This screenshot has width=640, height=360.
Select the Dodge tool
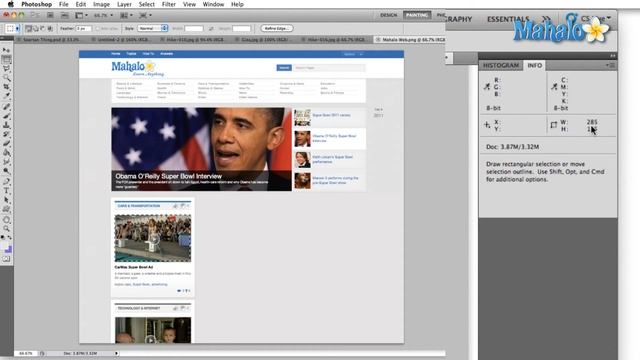6,171
